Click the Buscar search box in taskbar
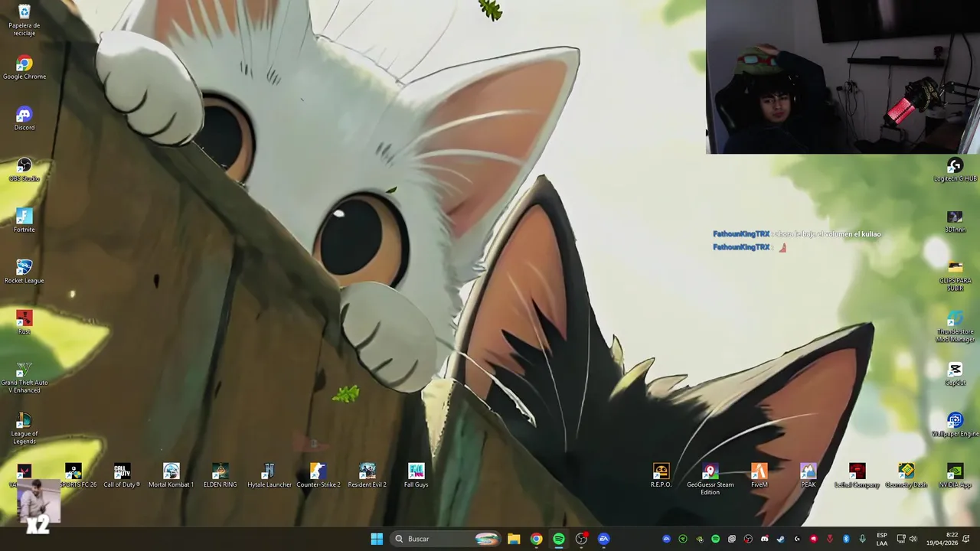 (446, 539)
